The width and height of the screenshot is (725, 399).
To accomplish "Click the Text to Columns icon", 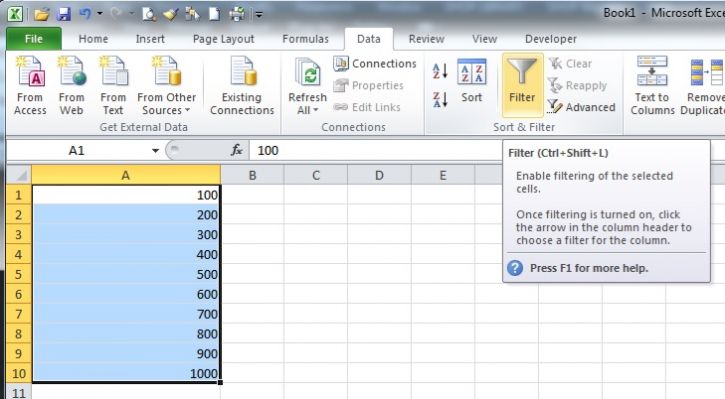I will point(652,86).
